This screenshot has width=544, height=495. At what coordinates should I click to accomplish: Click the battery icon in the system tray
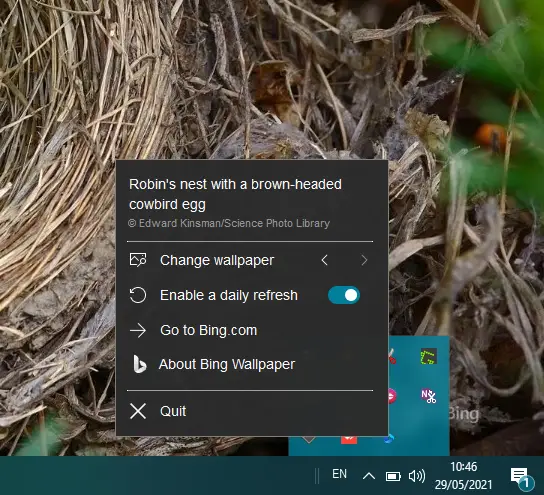tap(393, 476)
